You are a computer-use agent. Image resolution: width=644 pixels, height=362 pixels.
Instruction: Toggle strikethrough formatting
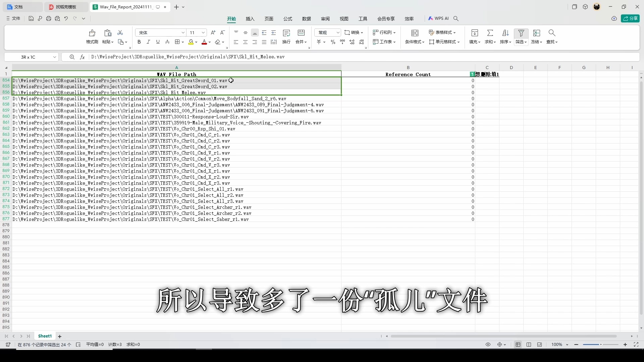167,42
